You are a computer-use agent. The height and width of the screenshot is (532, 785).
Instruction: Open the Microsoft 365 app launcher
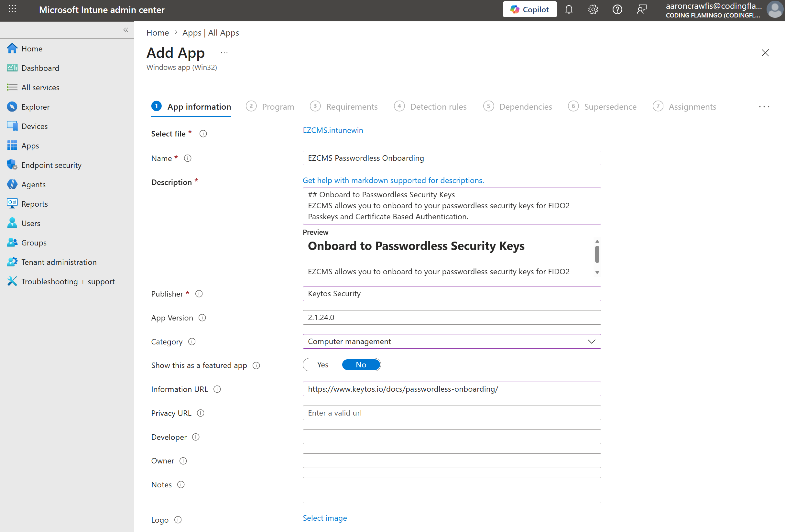[x=13, y=9]
